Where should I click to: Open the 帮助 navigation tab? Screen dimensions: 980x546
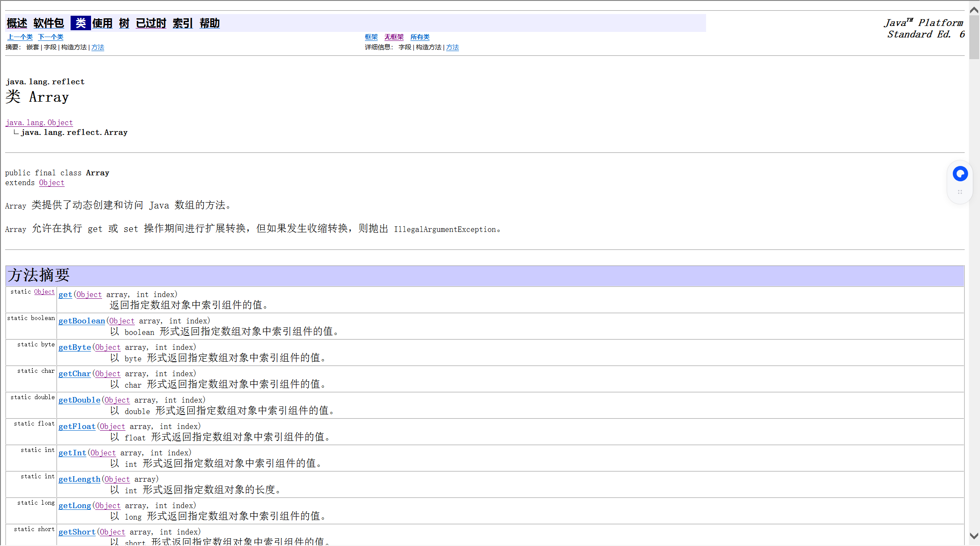click(210, 23)
